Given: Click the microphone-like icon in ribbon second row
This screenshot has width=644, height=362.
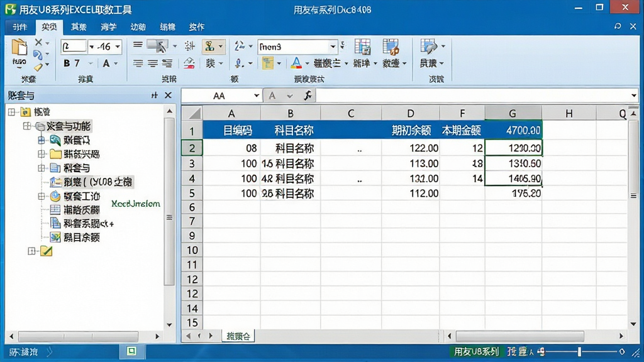Looking at the screenshot, I should (x=239, y=63).
